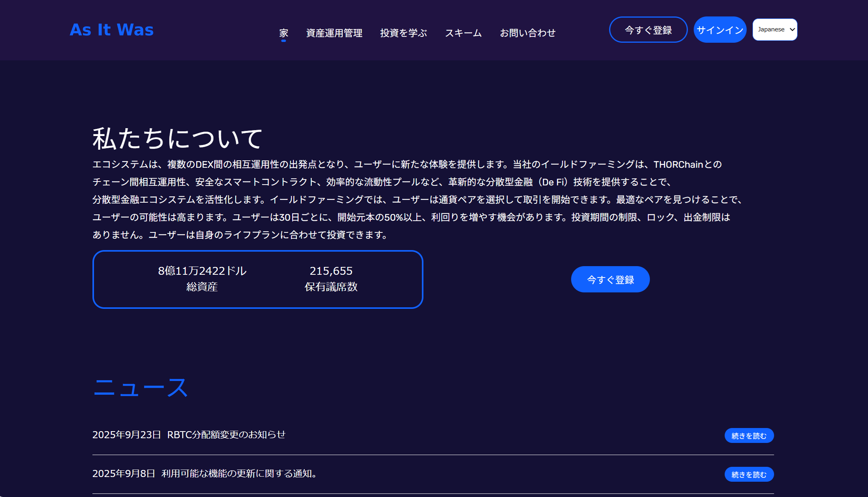
Task: Click the outlined 今すぐ登録 header button
Action: click(x=648, y=30)
